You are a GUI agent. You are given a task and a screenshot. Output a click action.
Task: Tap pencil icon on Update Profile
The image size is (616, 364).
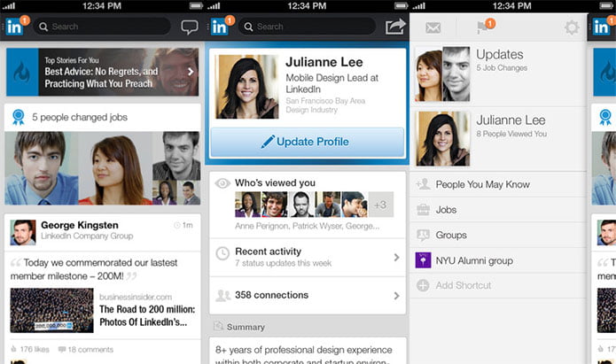coord(268,142)
